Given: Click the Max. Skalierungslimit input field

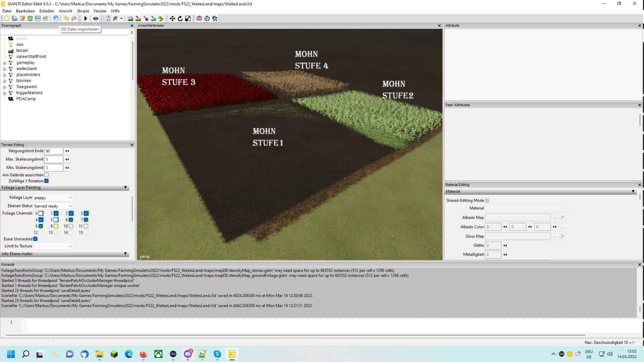Looking at the screenshot, I should [x=54, y=160].
